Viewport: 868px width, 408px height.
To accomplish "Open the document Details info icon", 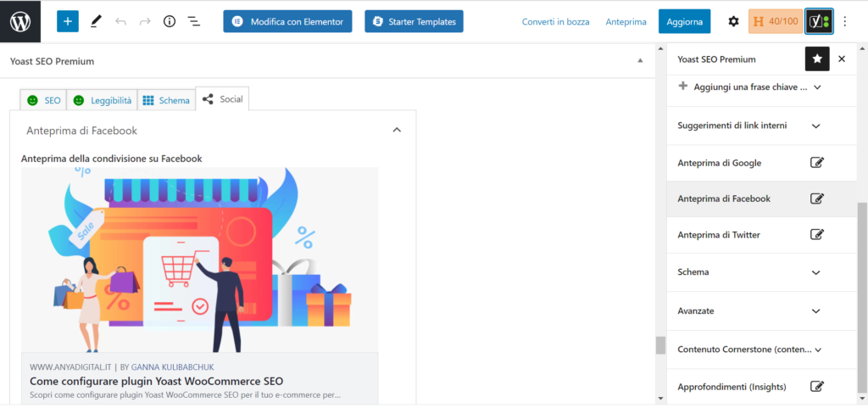I will tap(169, 21).
